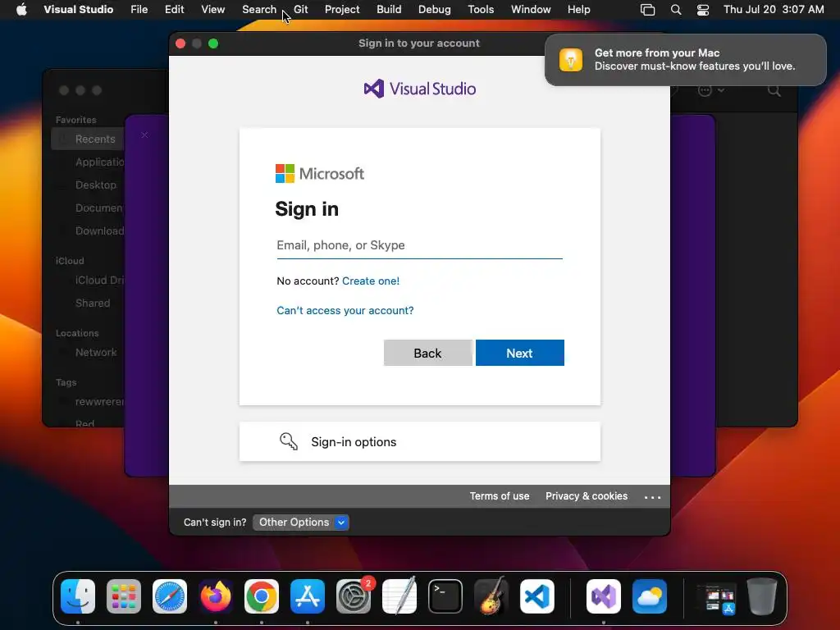The height and width of the screenshot is (630, 840).
Task: Open the Visual Studio application menu
Action: [x=78, y=10]
